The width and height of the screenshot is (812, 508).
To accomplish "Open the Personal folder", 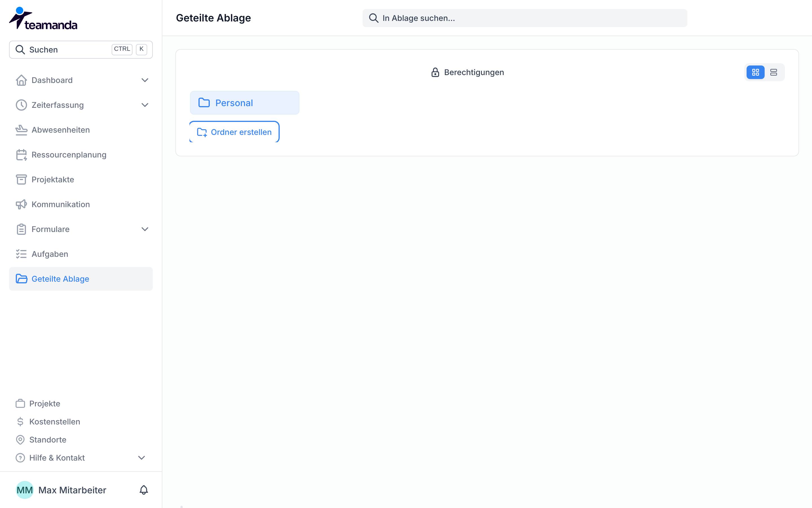I will [x=245, y=103].
